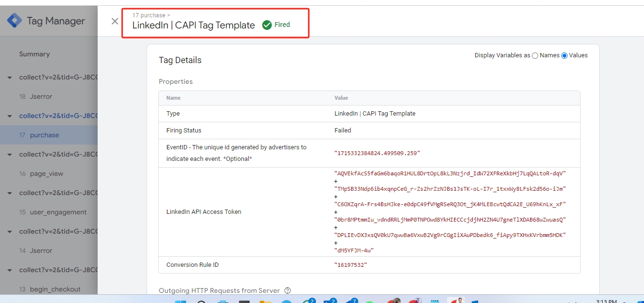
Task: Click token fragment dM5YFJM-4w
Action: pos(354,250)
